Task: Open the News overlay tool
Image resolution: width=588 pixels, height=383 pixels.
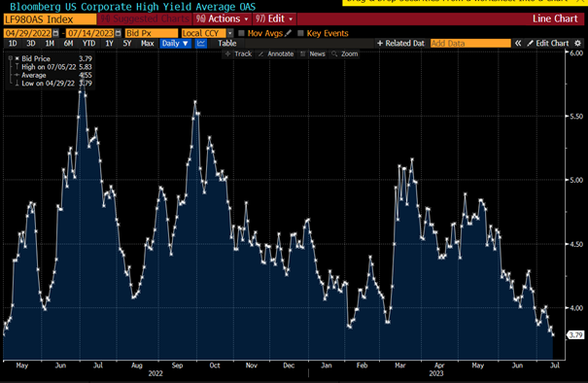Action: point(313,54)
